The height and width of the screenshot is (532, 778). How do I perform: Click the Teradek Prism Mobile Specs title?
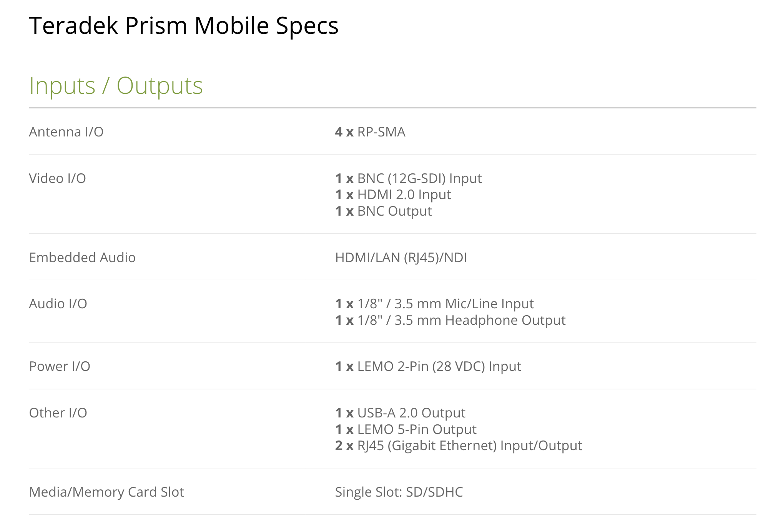(x=183, y=26)
